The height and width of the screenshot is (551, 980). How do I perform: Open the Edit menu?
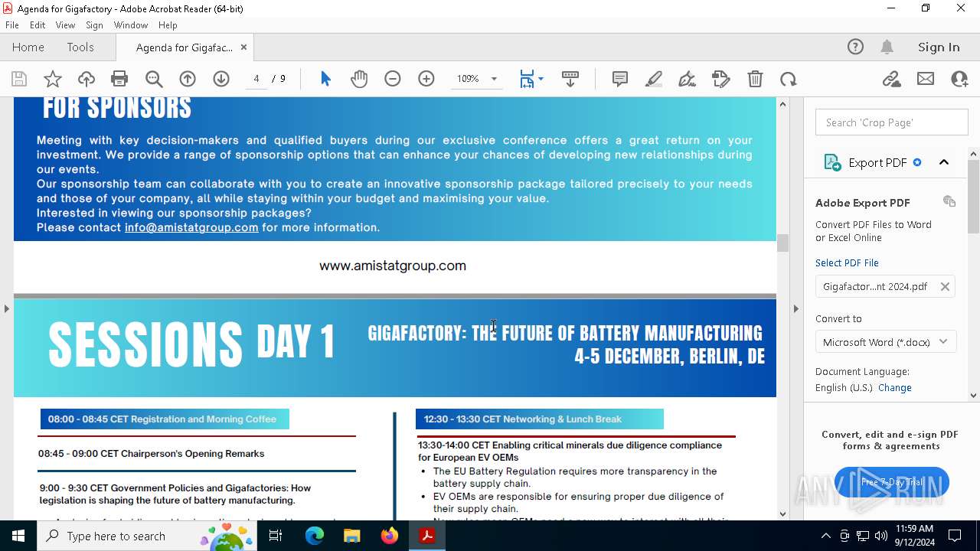38,25
